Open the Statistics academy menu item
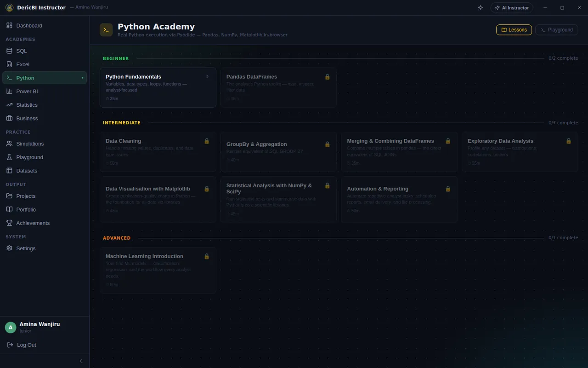The height and width of the screenshot is (368, 588). [x=45, y=105]
